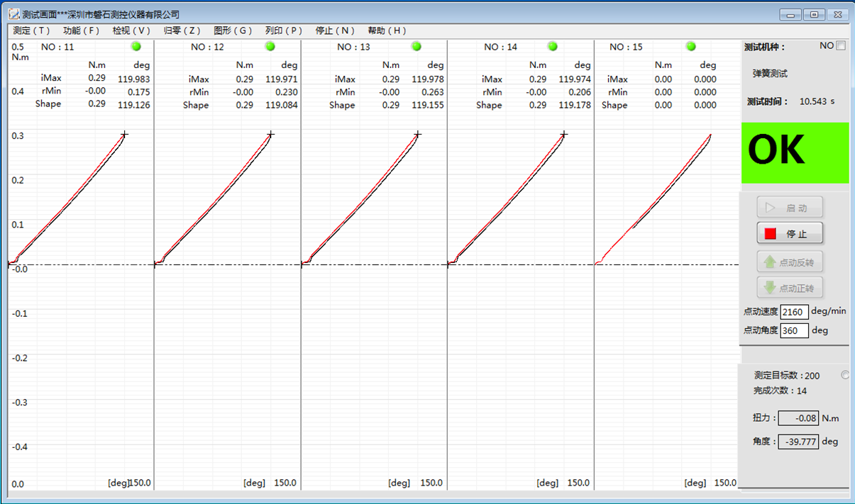Click the 点动角度 input field showing 360
Image resolution: width=855 pixels, height=504 pixels.
tap(794, 330)
